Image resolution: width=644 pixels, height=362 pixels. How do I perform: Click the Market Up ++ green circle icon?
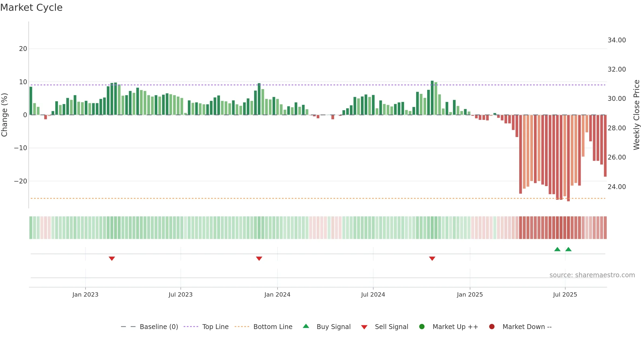coord(422,327)
